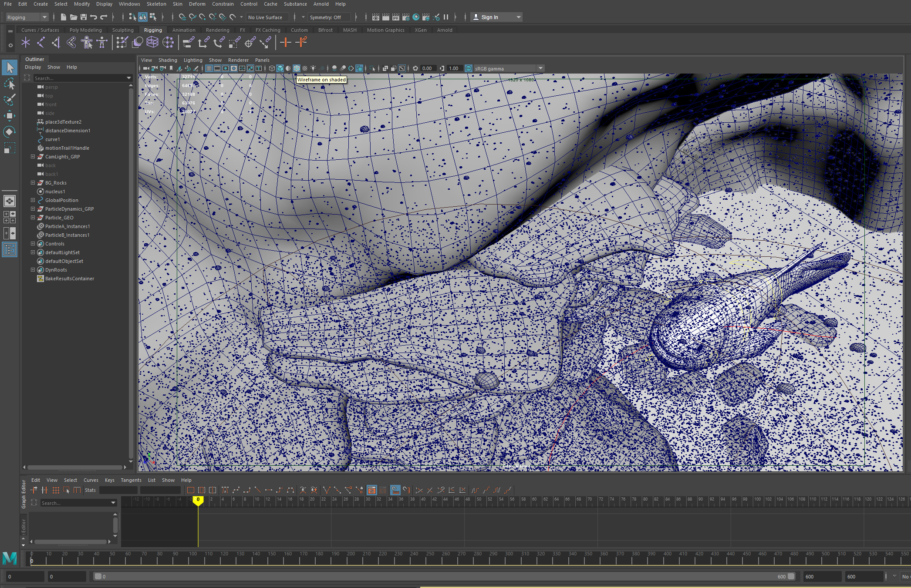Select the Lasso tool in tool box
The image size is (911, 588).
tap(10, 83)
